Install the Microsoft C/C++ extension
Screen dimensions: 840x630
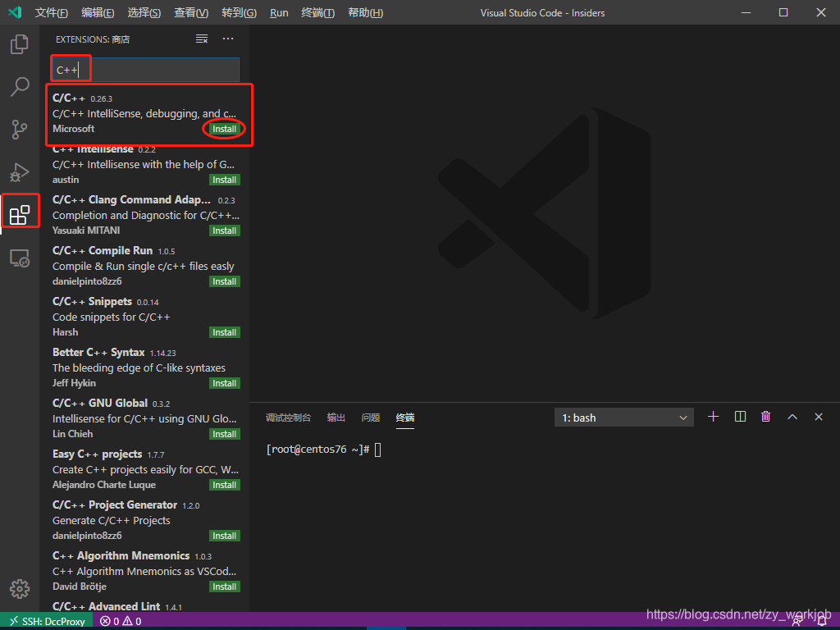click(224, 129)
